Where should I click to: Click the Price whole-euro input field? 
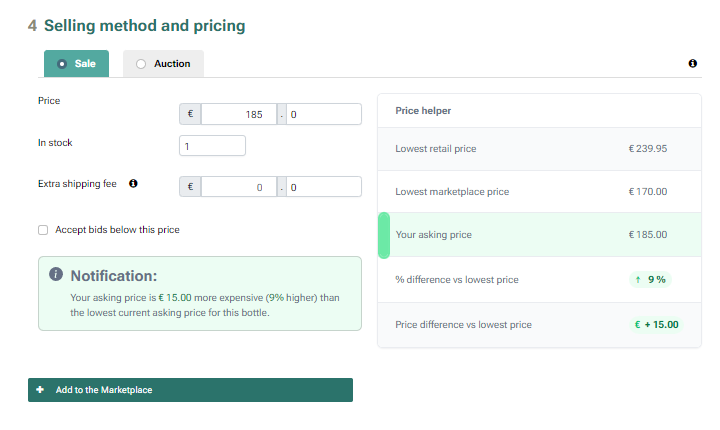(238, 115)
